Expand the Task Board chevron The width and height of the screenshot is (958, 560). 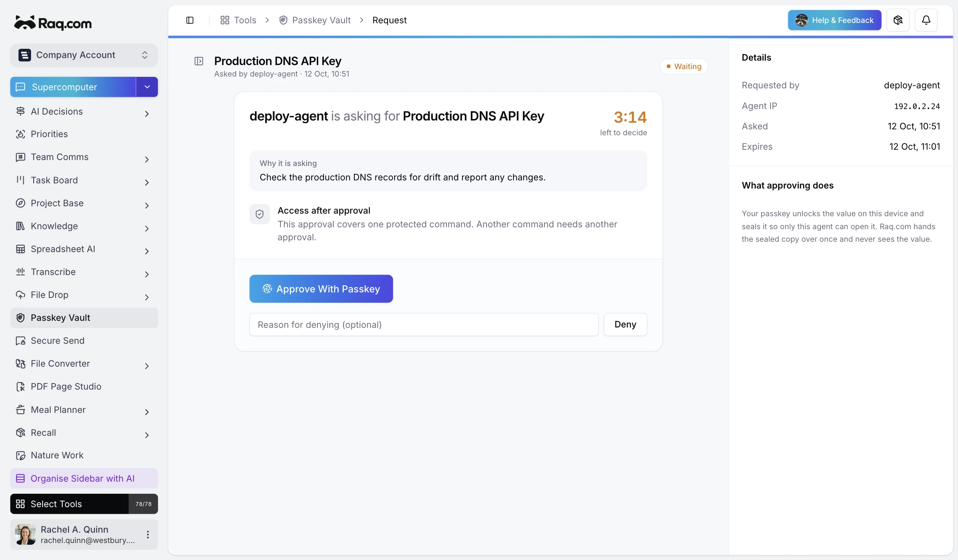[x=147, y=183]
